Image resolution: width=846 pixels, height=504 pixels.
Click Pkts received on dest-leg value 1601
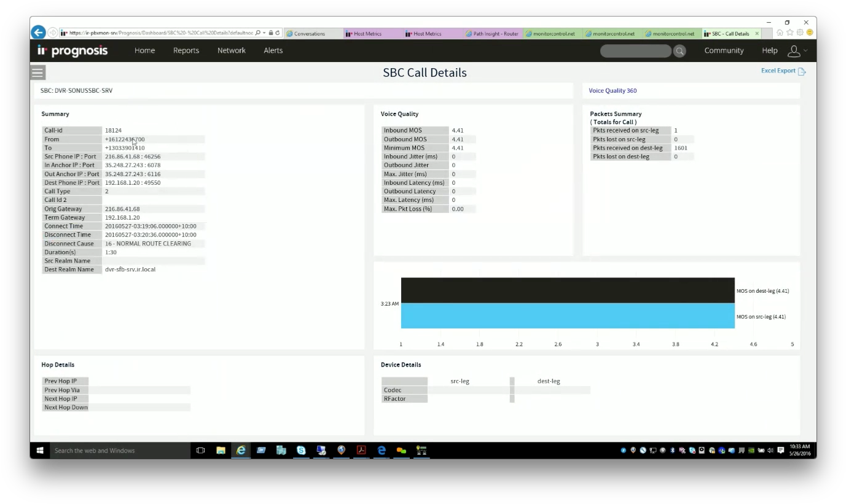point(681,148)
